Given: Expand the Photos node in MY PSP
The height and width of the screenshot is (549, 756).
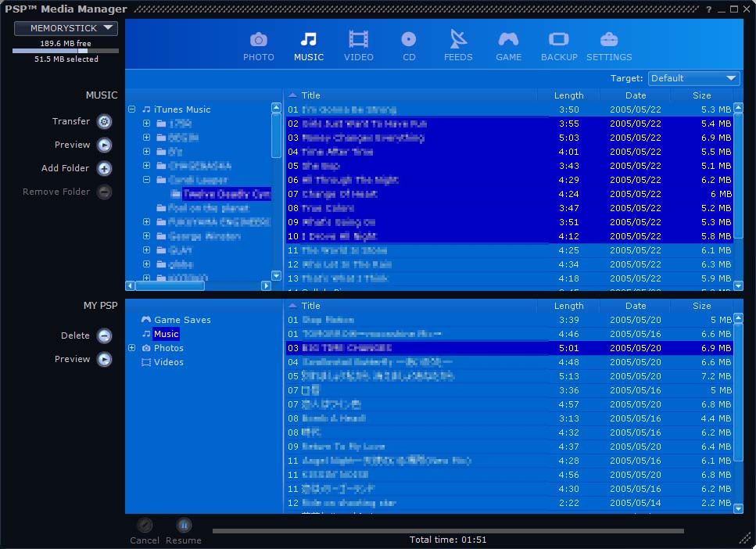Looking at the screenshot, I should click(x=131, y=348).
